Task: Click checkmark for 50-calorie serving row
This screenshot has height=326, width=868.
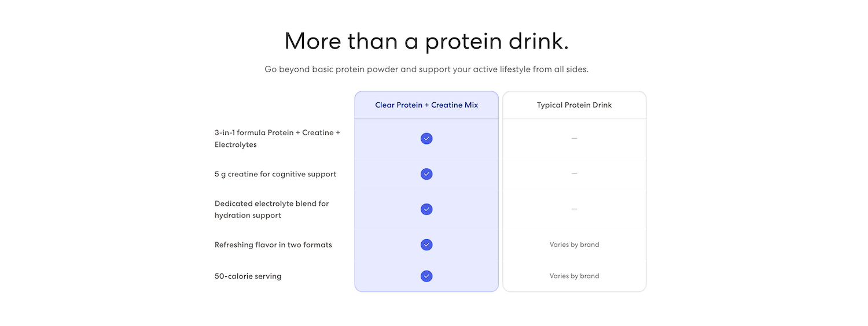Action: click(426, 276)
